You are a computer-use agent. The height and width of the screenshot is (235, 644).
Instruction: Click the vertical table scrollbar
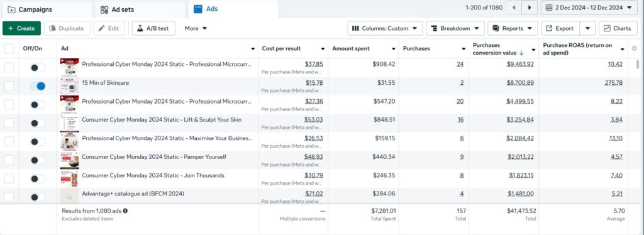point(638,64)
